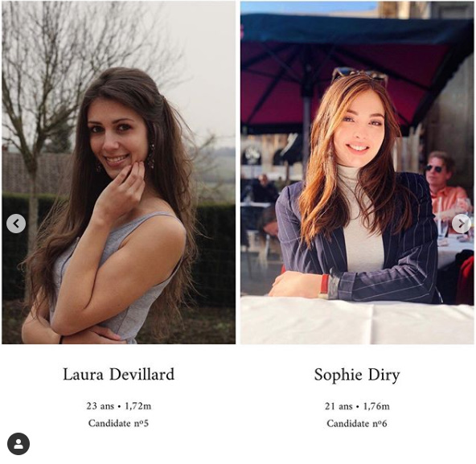476x464 pixels.
Task: Click the man in the orange shirt
Action: [445, 185]
